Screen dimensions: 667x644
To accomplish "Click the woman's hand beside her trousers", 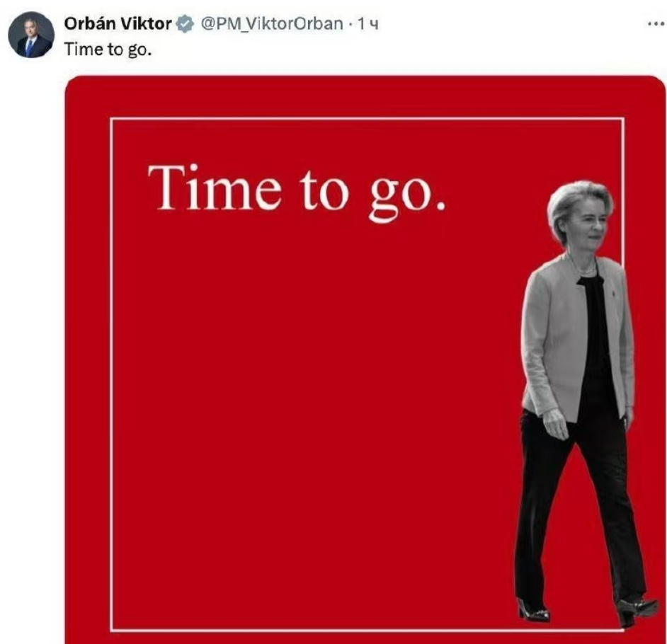I will [554, 425].
